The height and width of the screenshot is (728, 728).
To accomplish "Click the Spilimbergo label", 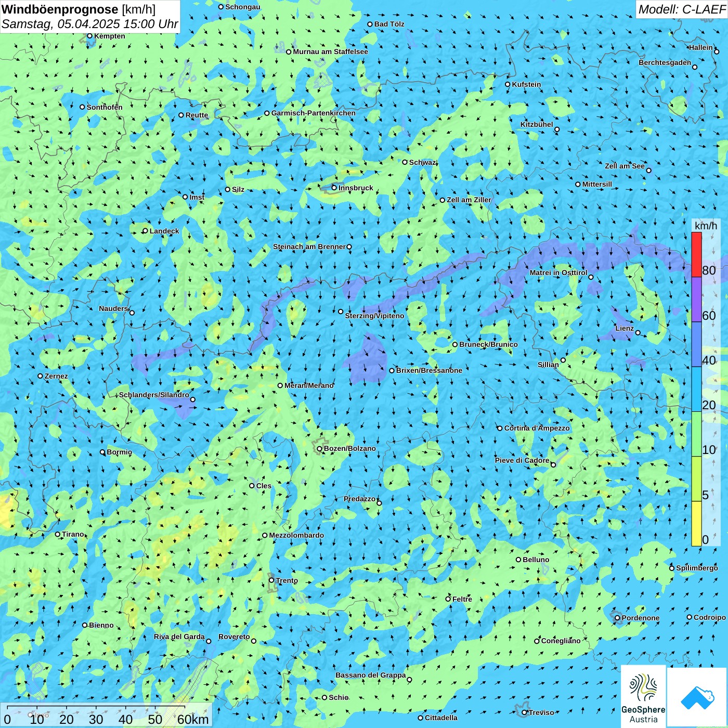I will coord(697,568).
